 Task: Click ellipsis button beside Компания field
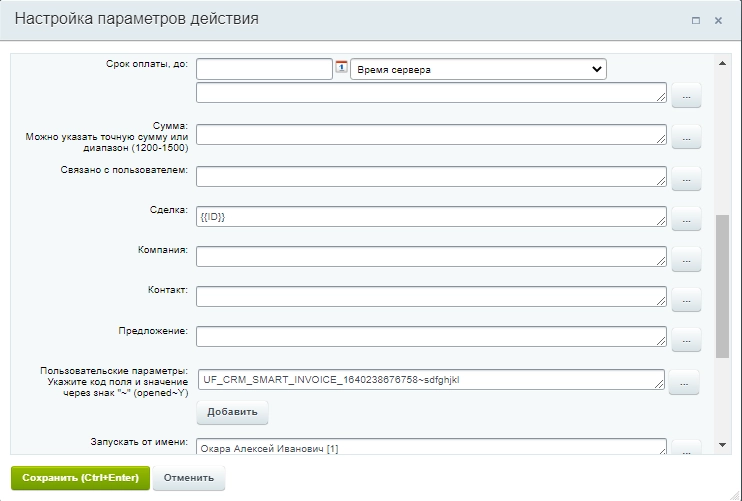click(x=685, y=259)
